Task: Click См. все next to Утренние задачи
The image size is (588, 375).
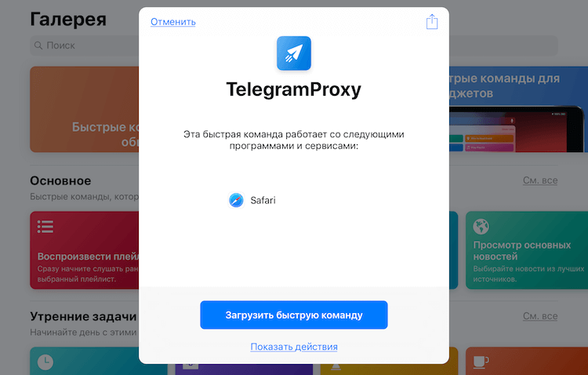Action: [540, 316]
